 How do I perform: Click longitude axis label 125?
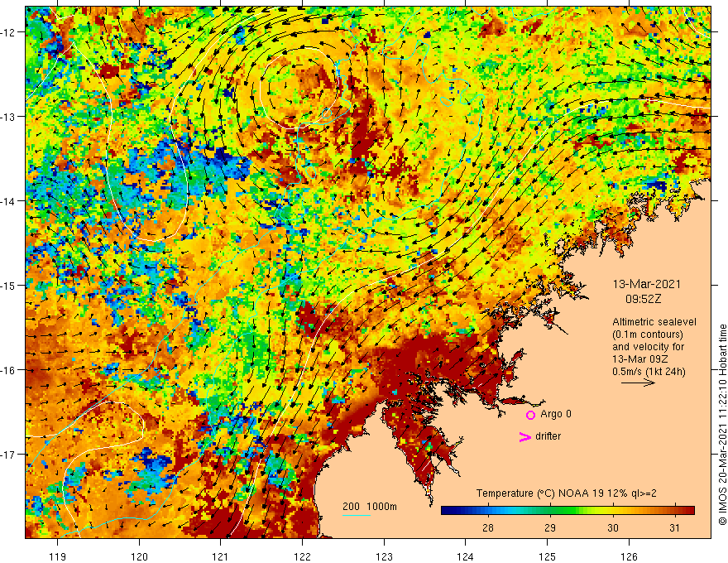(548, 556)
